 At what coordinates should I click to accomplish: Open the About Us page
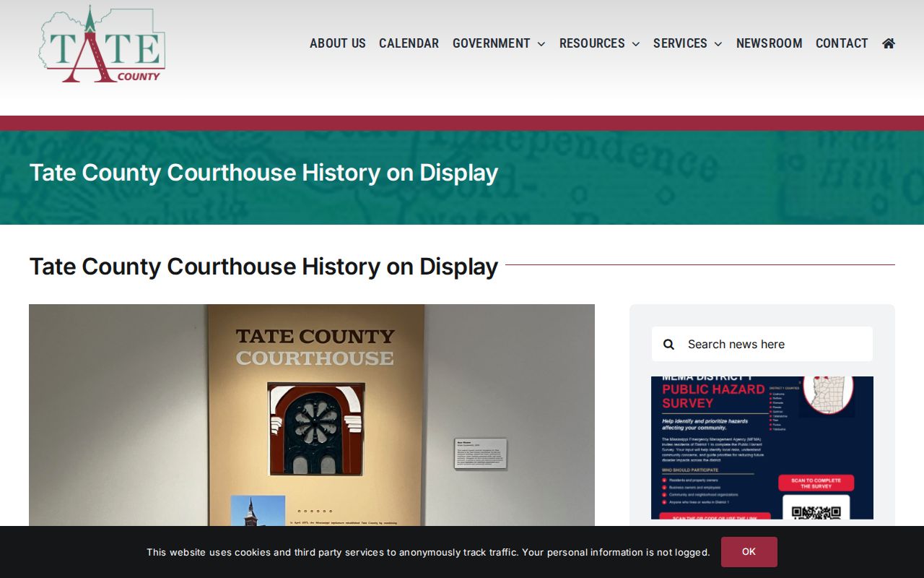tap(338, 43)
